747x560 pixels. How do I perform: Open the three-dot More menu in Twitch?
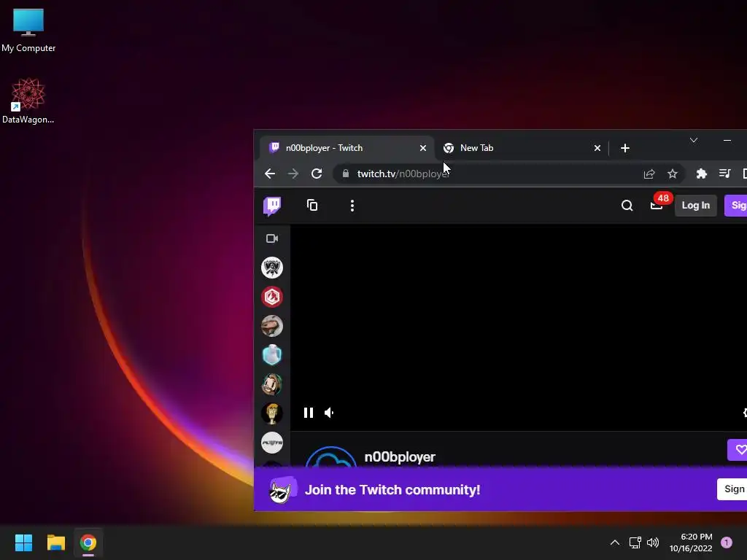coord(352,206)
